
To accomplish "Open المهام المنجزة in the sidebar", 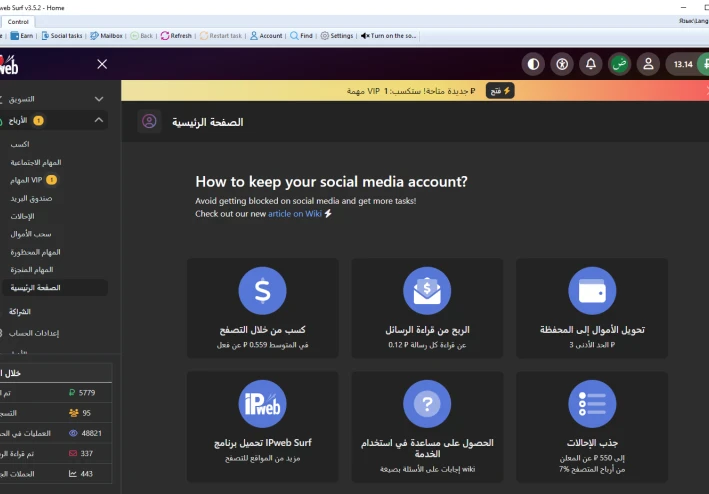I will pos(32,270).
